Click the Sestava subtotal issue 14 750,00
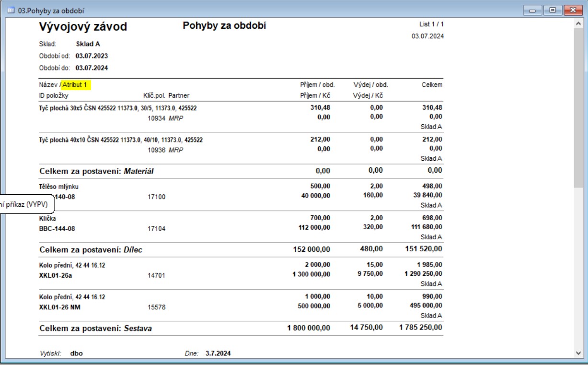Image resolution: width=588 pixels, height=365 pixels. pyautogui.click(x=368, y=328)
